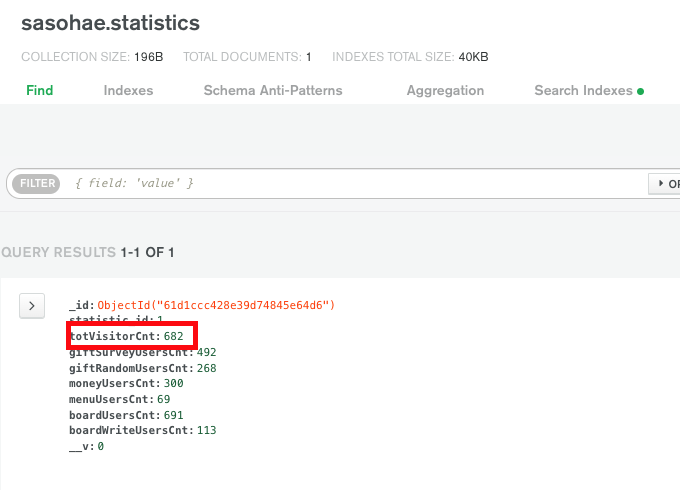Click the sasohae.statistics collection title
This screenshot has width=680, height=490.
point(111,23)
